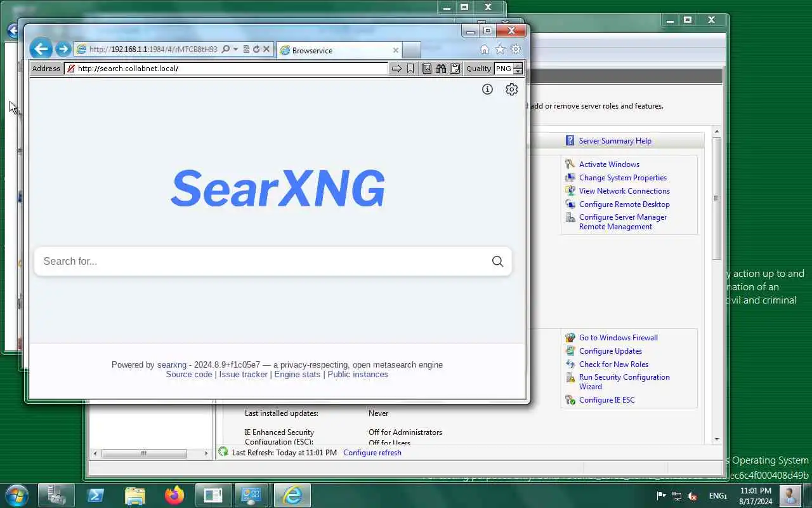The image size is (812, 508).
Task: Open the 'Public instances' footer link
Action: 358,375
